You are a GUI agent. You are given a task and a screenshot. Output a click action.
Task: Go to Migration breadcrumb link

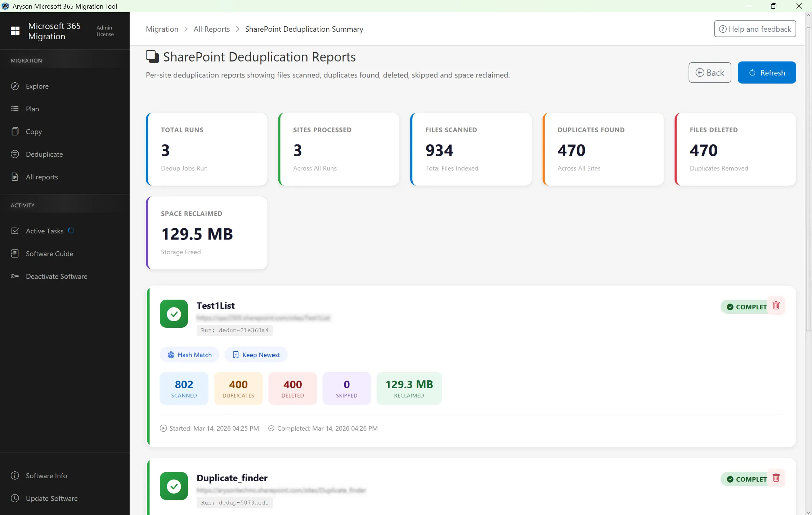coord(162,29)
